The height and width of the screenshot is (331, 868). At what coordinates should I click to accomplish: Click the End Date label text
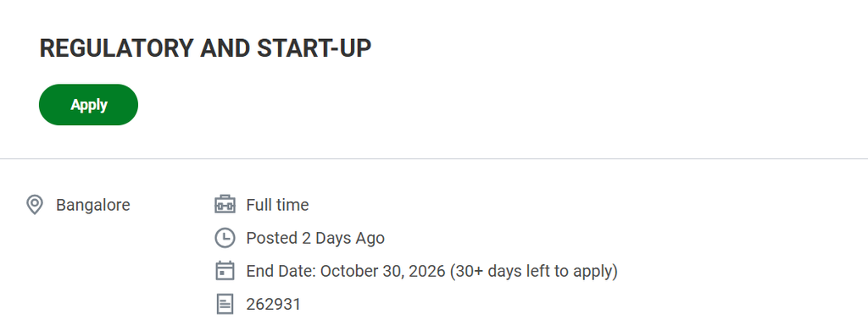point(281,272)
